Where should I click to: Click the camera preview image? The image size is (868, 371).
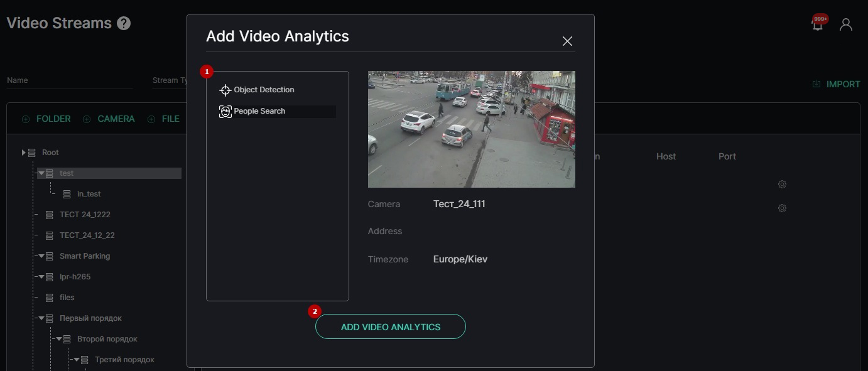pyautogui.click(x=472, y=129)
